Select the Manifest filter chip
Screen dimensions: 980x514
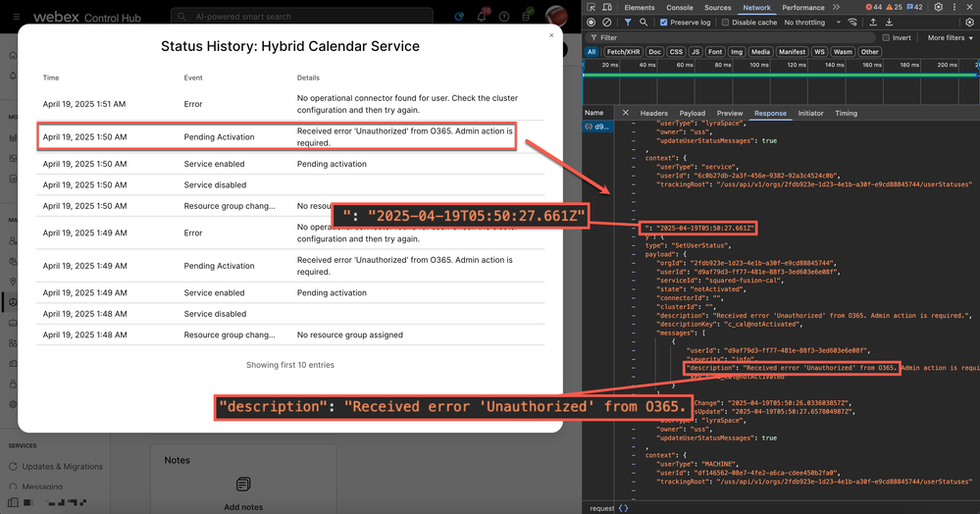pos(792,52)
